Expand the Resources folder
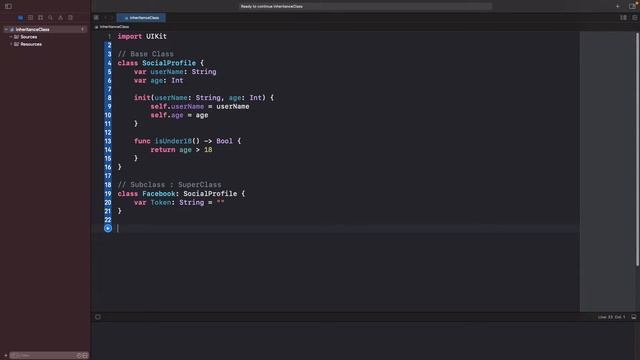The width and height of the screenshot is (640, 360). point(11,44)
